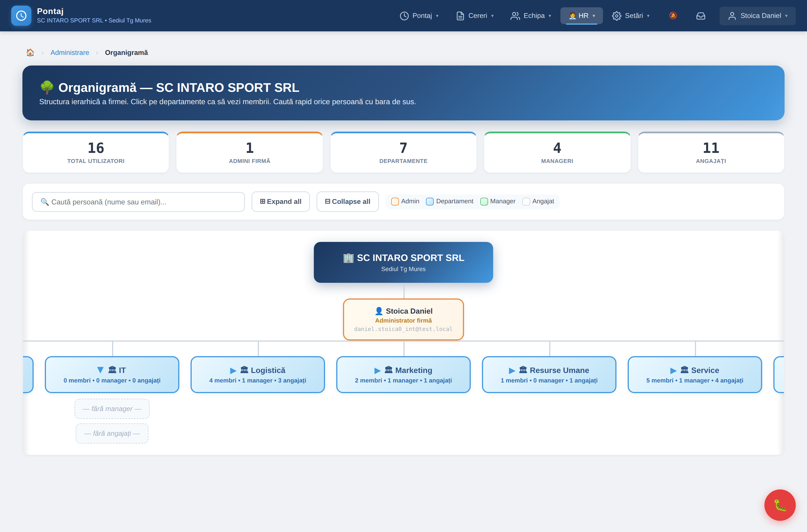Screen dimensions: 807x532
Task: Click the Pontaj menu clock icon
Action: coord(404,16)
